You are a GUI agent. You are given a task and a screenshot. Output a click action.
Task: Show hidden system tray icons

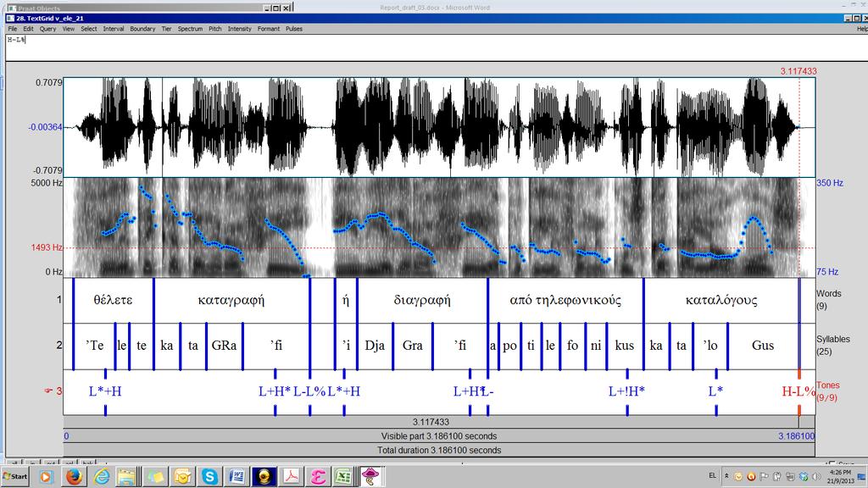(726, 476)
